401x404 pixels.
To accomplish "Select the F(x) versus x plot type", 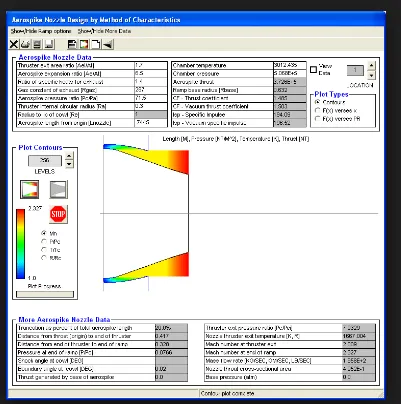I will (317, 110).
